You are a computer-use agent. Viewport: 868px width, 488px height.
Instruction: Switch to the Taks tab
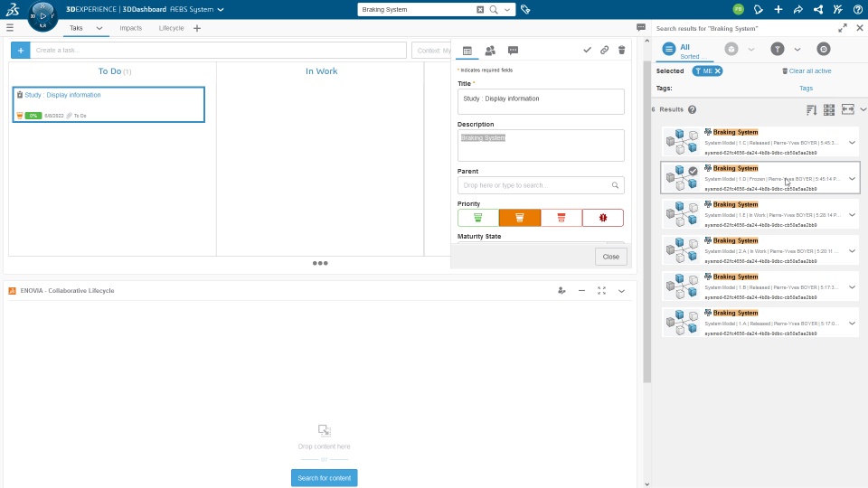[x=76, y=28]
